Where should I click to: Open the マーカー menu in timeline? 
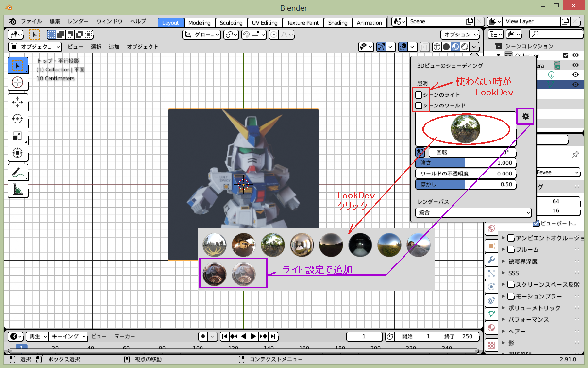125,336
